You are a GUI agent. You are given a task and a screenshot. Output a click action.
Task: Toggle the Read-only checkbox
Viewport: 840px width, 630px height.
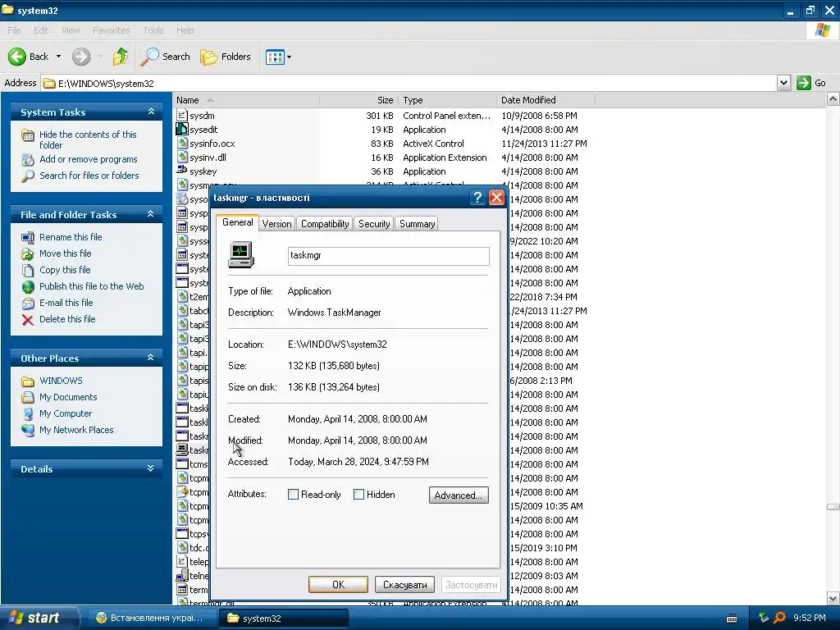(293, 495)
